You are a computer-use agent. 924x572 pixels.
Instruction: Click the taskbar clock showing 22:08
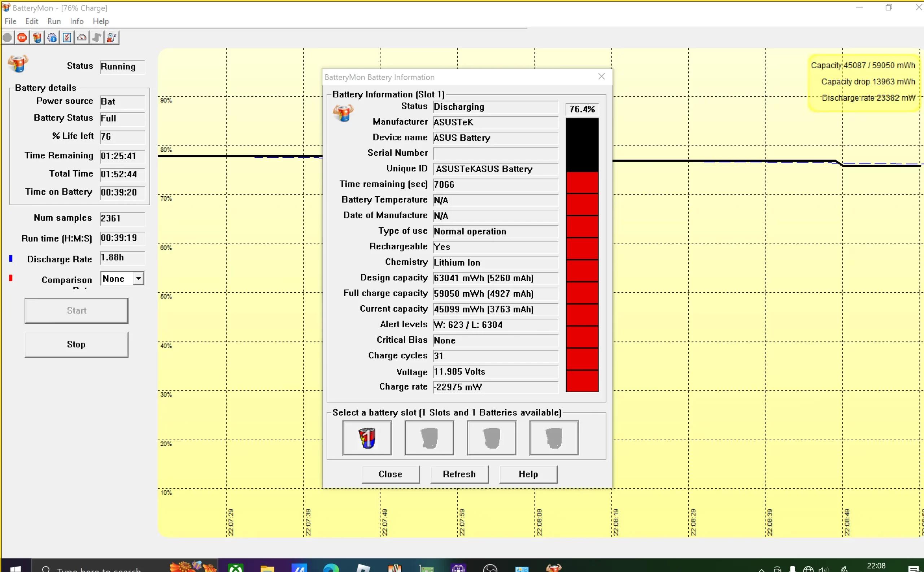[x=876, y=566]
